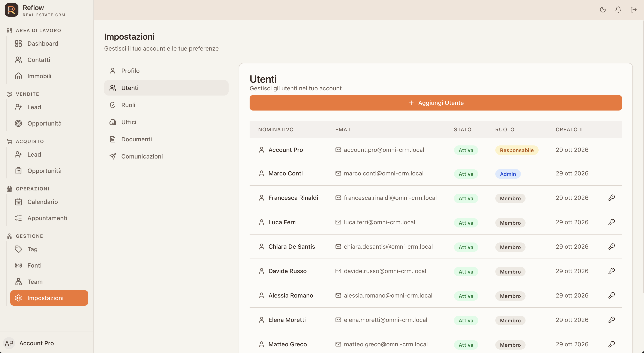Viewport: 644px width, 353px height.
Task: Click the Fonti broadcast icon
Action: click(x=18, y=266)
